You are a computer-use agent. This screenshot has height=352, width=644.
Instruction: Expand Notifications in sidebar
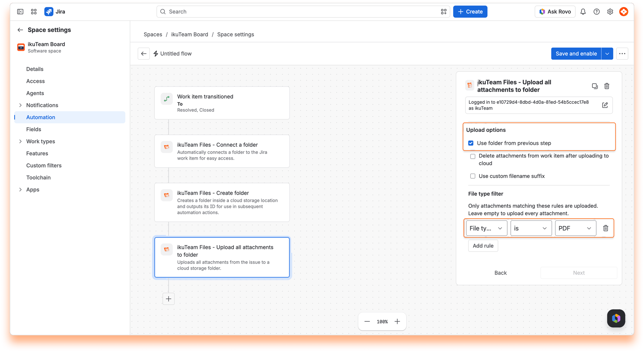pyautogui.click(x=20, y=105)
